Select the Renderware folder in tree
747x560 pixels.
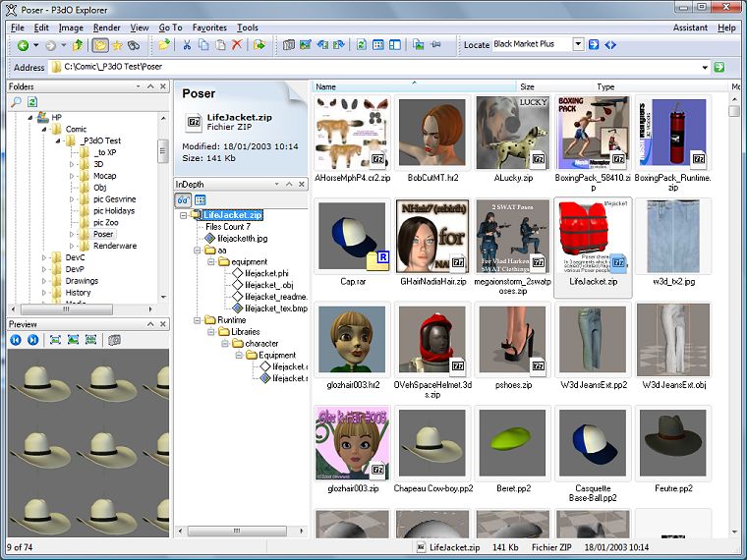pos(115,246)
